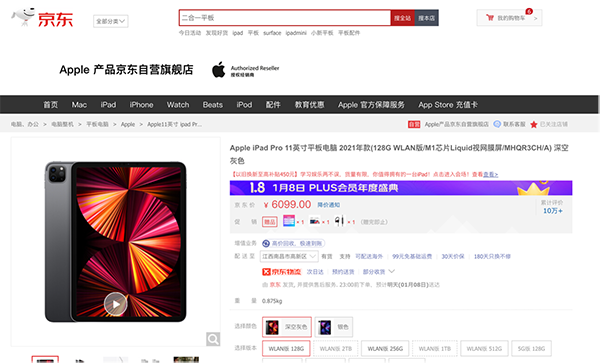Click the 平板电脑 breadcrumb
Screen dimensions: 600x363
pyautogui.click(x=97, y=124)
